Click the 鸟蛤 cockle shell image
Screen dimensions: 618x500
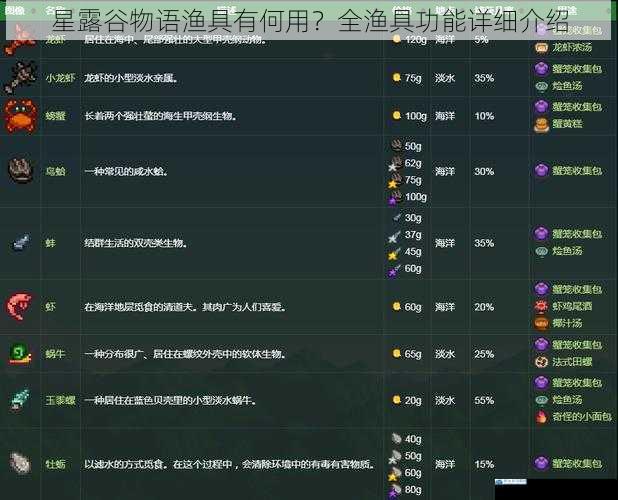[x=20, y=171]
